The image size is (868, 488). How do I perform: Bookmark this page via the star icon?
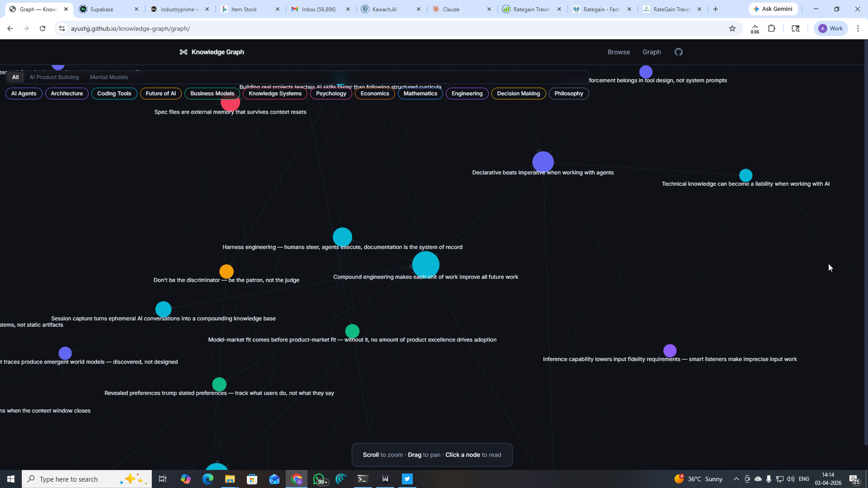coord(732,28)
